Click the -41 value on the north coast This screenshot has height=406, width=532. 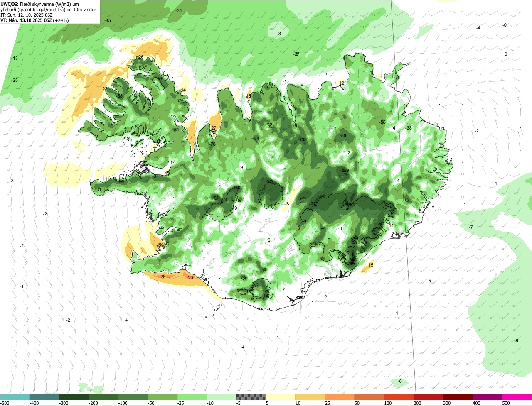[x=345, y=59]
